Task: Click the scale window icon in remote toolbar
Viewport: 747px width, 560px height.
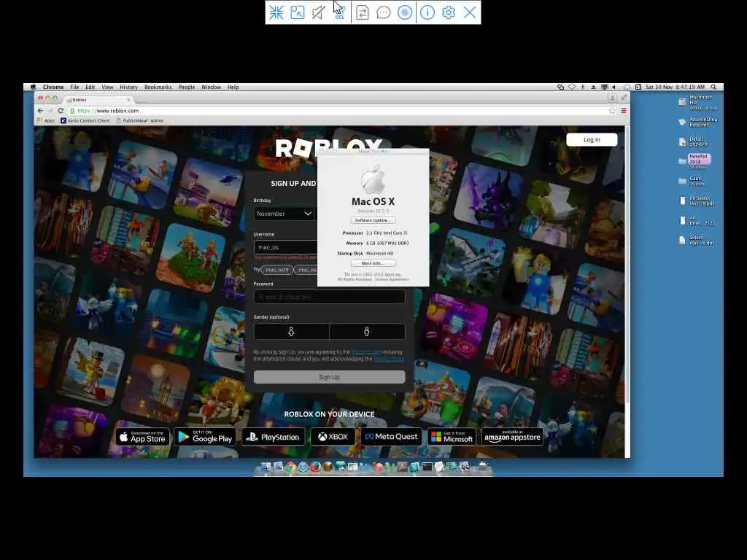Action: 298,12
